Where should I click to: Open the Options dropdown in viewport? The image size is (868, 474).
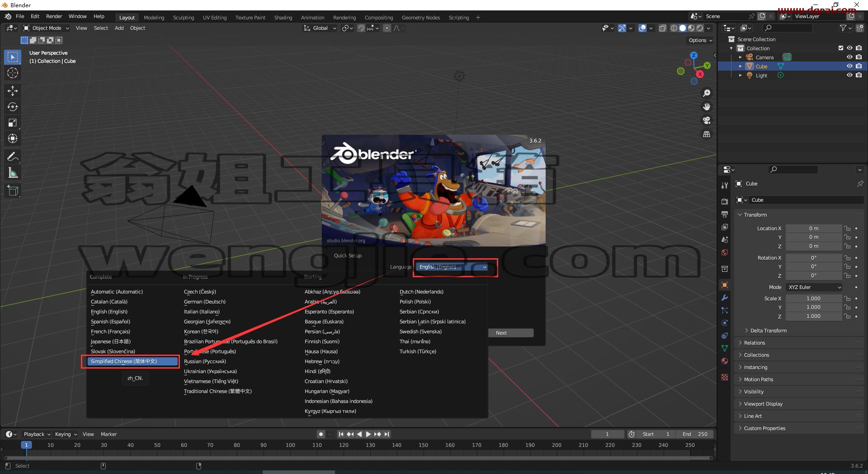[x=700, y=40]
